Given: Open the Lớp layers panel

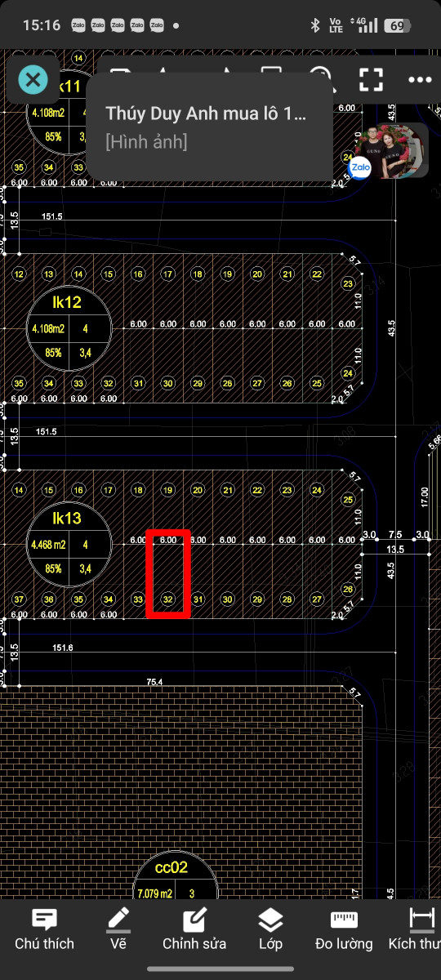Looking at the screenshot, I should 270,929.
